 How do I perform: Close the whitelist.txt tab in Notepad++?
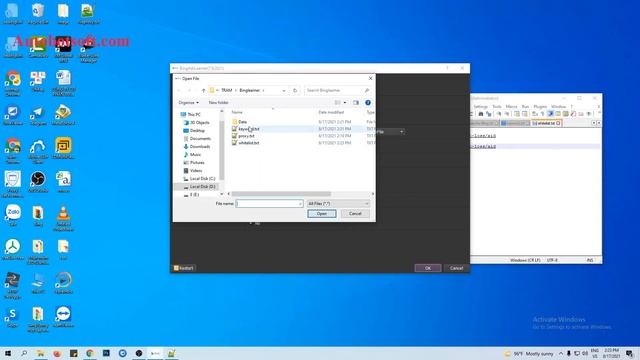(x=558, y=123)
